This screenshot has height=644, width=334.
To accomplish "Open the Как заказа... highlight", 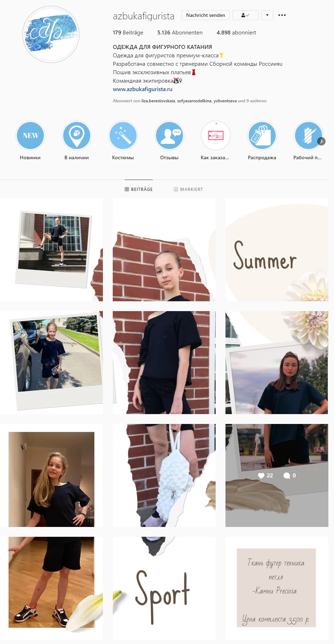I will (x=216, y=136).
